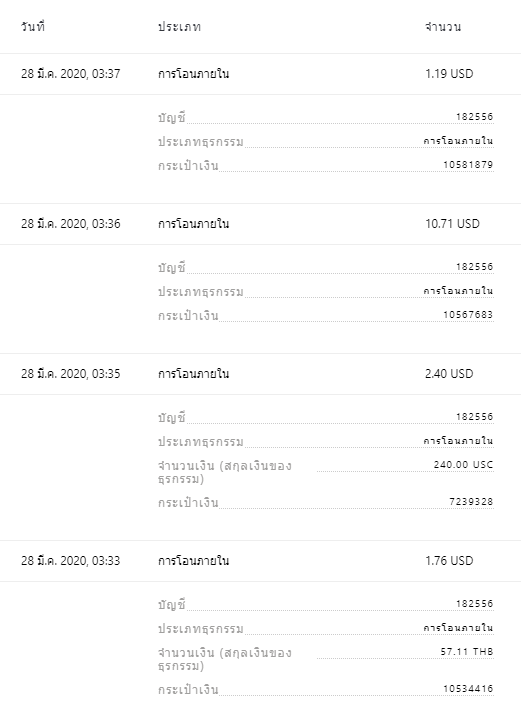This screenshot has width=521, height=720.
Task: Select the 10.71 USD amount
Action: click(x=452, y=224)
